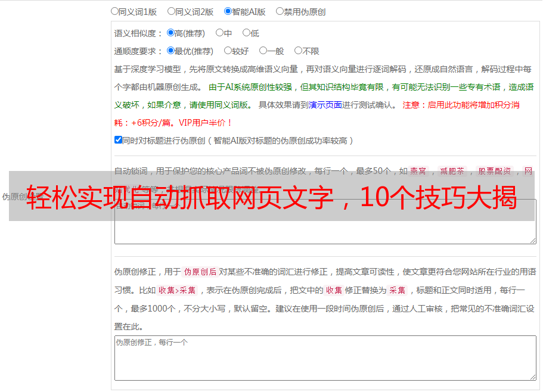Set 通顺度要求 to 不限

coord(298,51)
